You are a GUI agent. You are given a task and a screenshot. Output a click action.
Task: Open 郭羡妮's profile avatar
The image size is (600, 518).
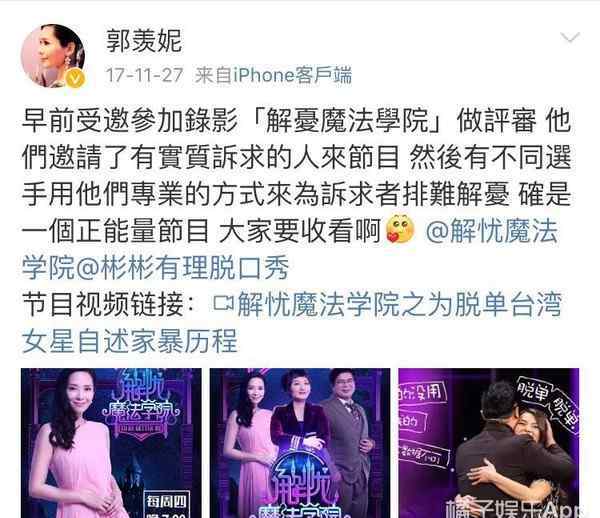click(x=53, y=56)
